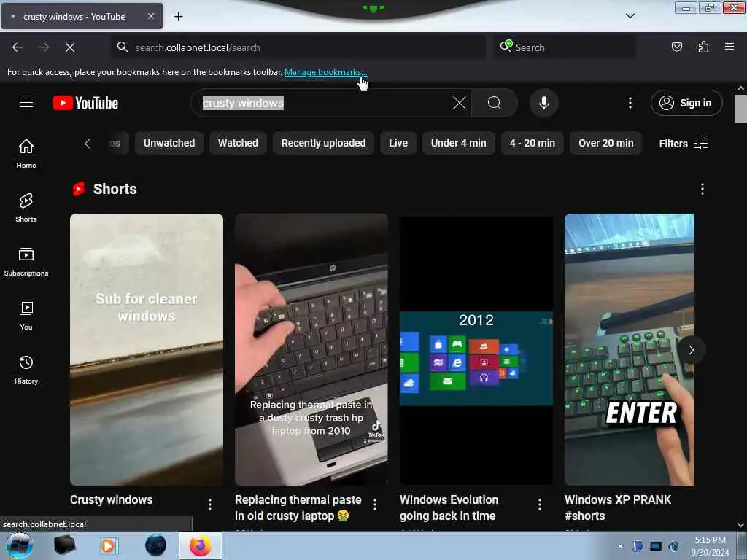Open the Firefox extensions puzzle icon
747x560 pixels.
(703, 47)
